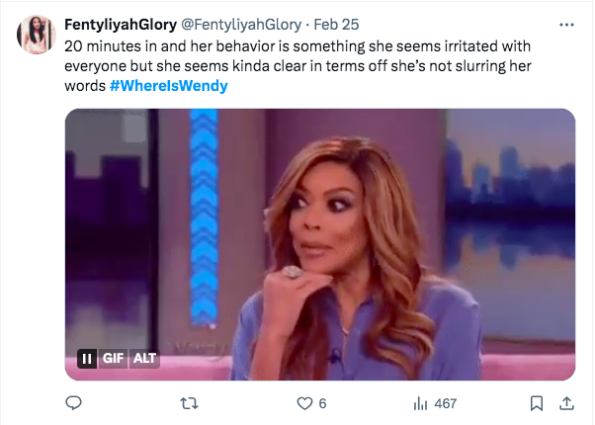Click the 467 views count
This screenshot has height=425, width=595.
pyautogui.click(x=445, y=403)
